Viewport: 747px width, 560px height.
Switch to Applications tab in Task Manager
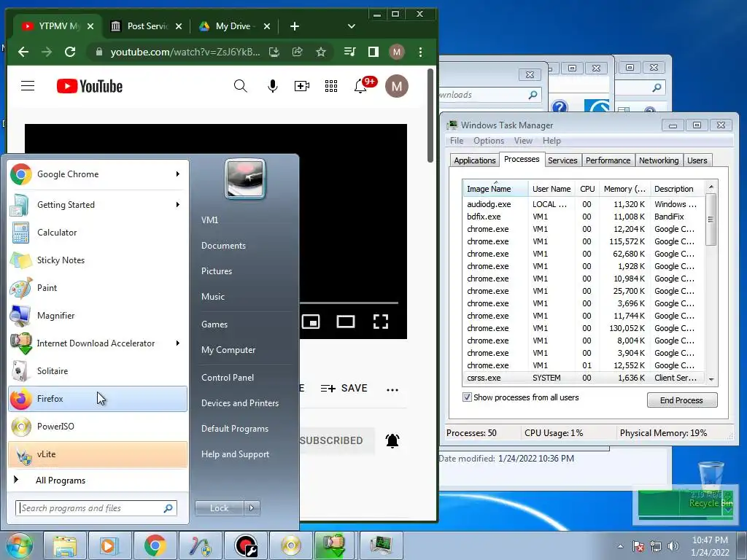[x=474, y=160]
